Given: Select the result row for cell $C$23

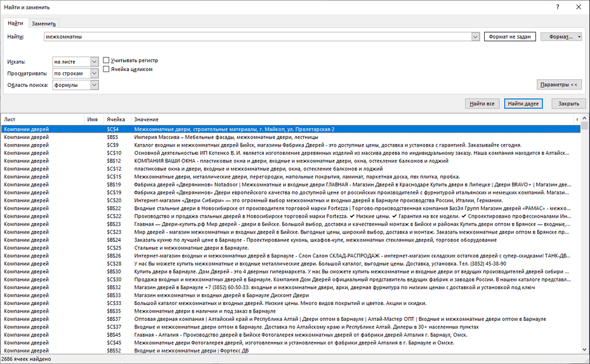Looking at the screenshot, I should (x=291, y=231).
